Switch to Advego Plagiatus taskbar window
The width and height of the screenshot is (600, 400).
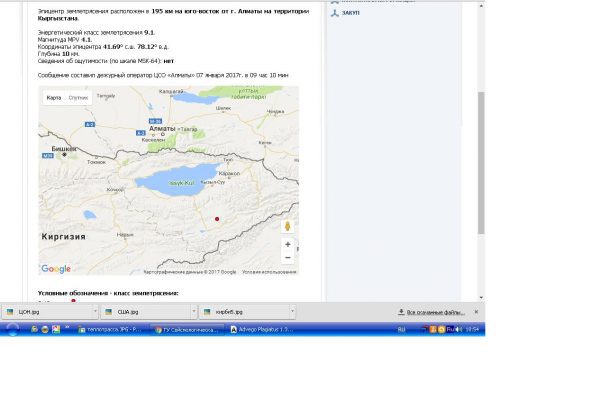pyautogui.click(x=263, y=329)
